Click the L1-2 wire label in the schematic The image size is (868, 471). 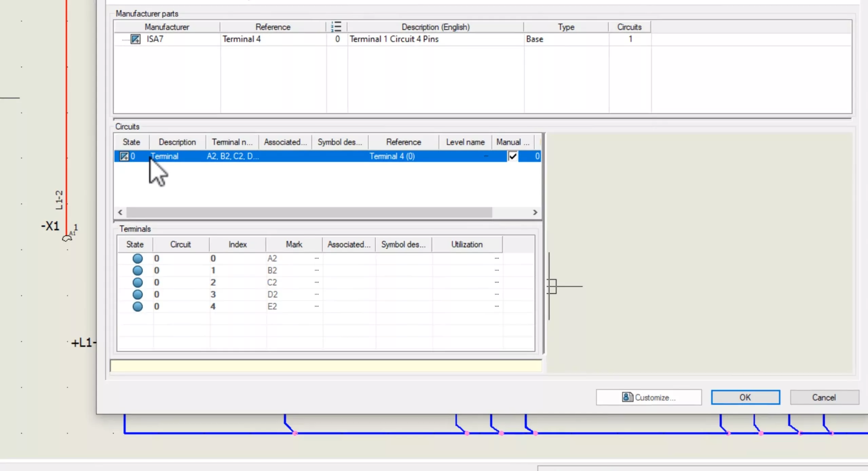click(59, 200)
